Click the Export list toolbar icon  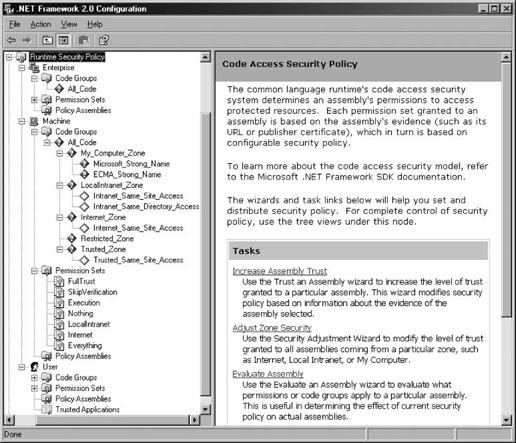[x=84, y=40]
